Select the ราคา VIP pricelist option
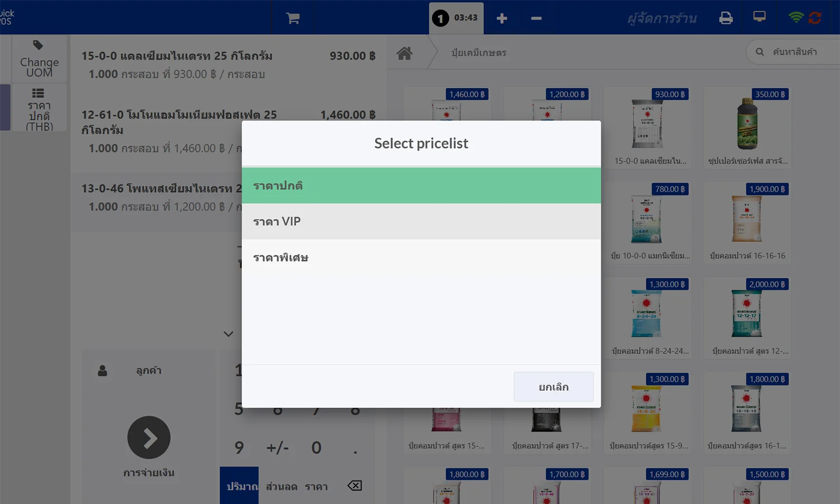Image resolution: width=840 pixels, height=504 pixels. [x=421, y=221]
